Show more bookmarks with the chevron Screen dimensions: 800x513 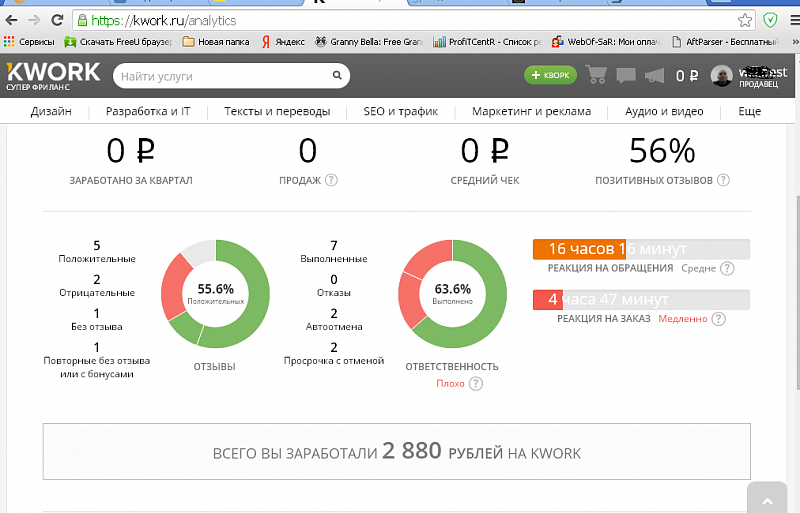(x=795, y=42)
